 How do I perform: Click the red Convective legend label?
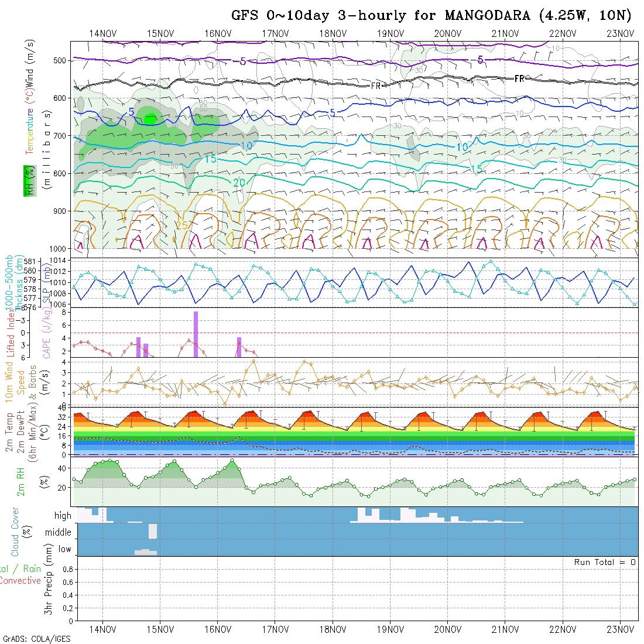20,581
